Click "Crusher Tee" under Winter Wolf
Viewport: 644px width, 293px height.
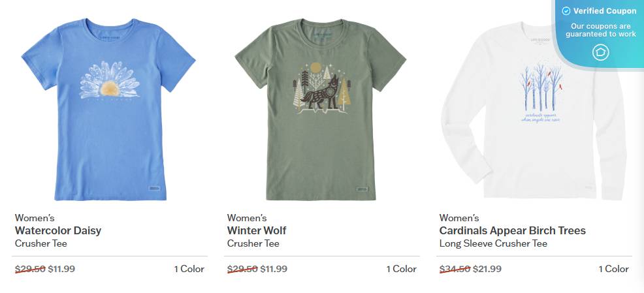253,243
